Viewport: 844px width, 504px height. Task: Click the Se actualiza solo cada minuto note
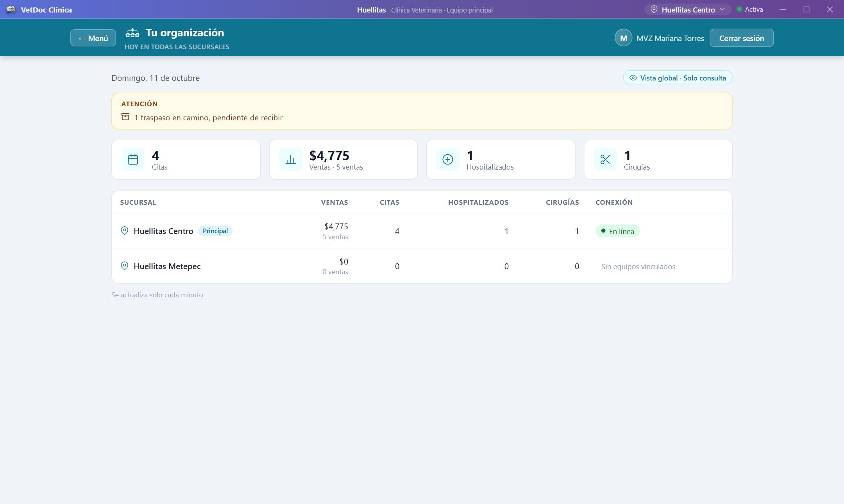(158, 295)
